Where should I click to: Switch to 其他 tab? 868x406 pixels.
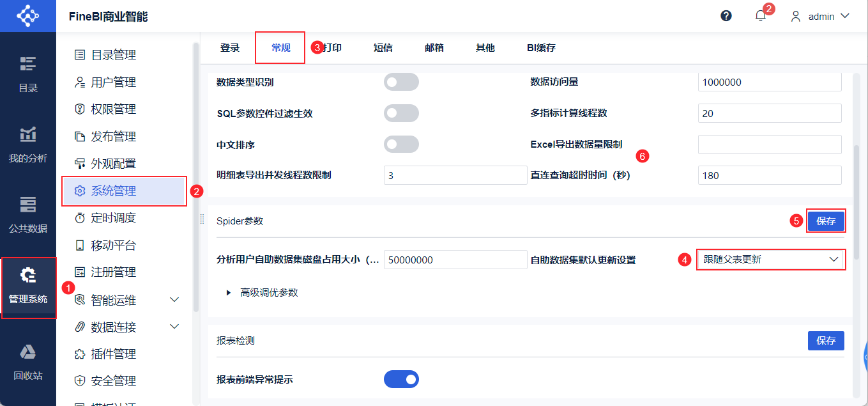tap(485, 48)
